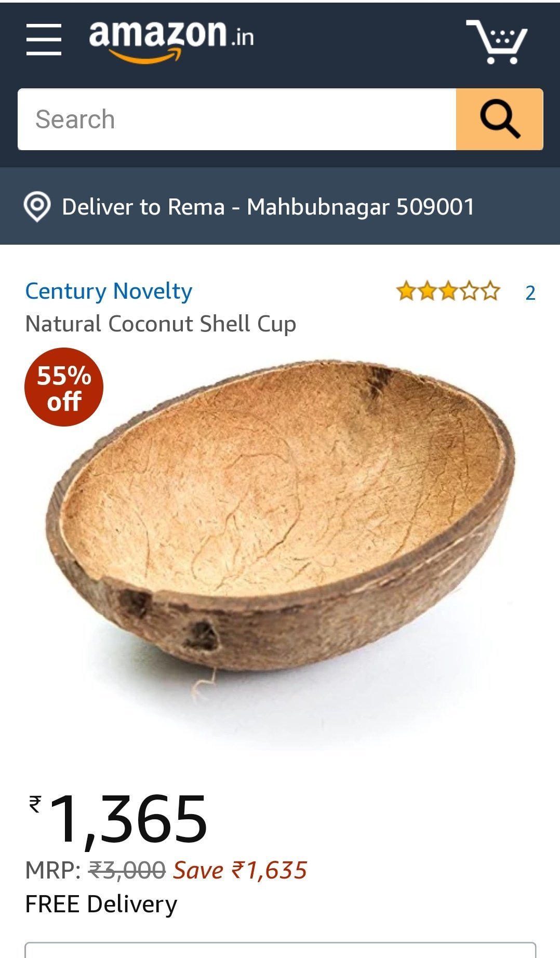Tap the red 55% off badge
Image resolution: width=560 pixels, height=958 pixels.
[64, 387]
